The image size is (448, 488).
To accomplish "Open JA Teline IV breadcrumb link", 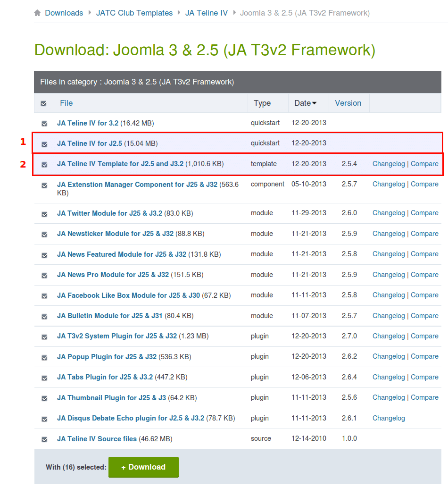I will click(207, 13).
